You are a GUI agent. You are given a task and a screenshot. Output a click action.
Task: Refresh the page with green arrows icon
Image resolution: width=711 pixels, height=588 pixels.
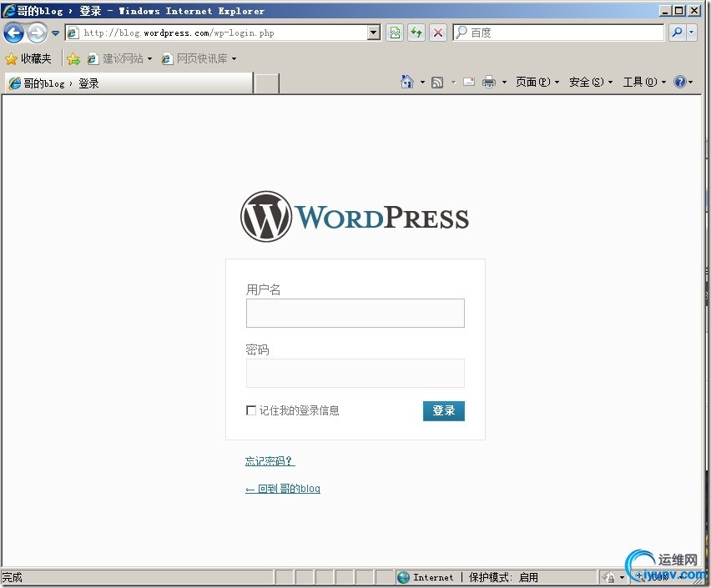pyautogui.click(x=416, y=33)
